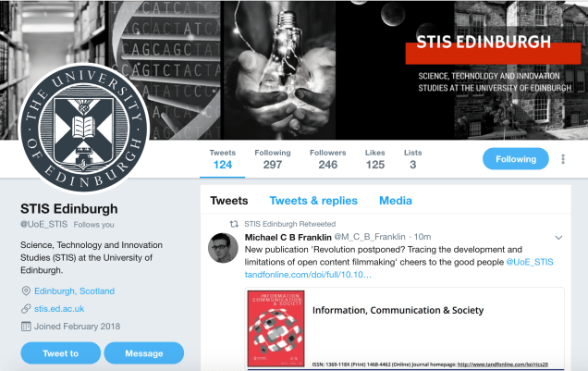Click the location pin icon
The image size is (588, 371).
(26, 291)
